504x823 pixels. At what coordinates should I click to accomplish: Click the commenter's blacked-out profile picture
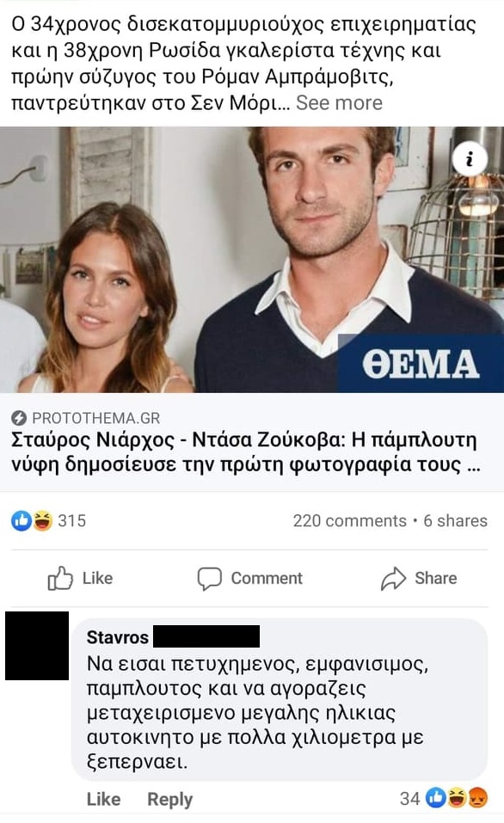pos(37,646)
